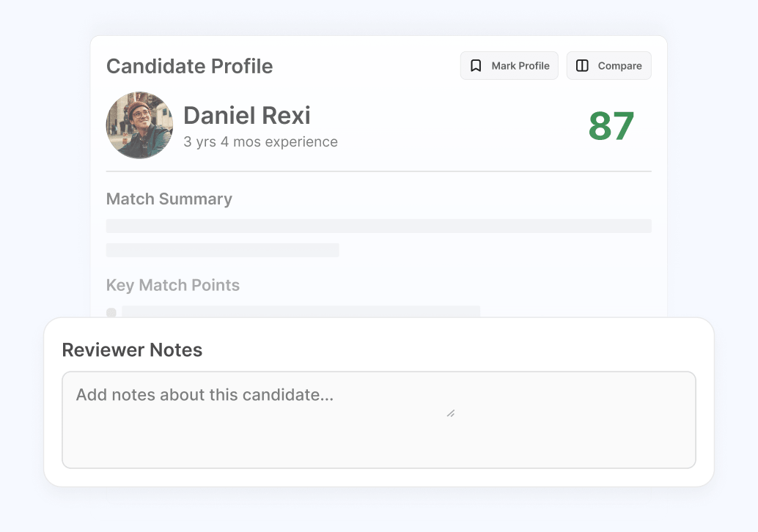Click the Mark Profile button label
Screen dimensions: 758x532
coord(520,66)
